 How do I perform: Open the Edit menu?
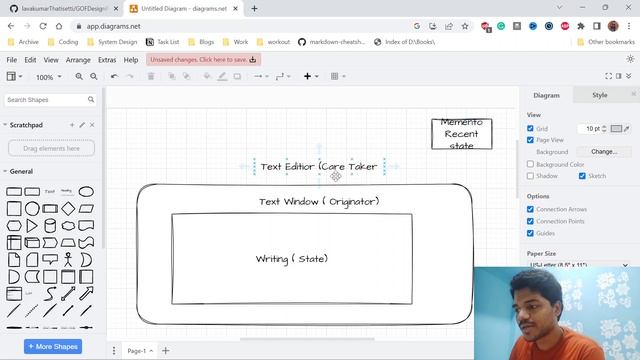click(30, 60)
